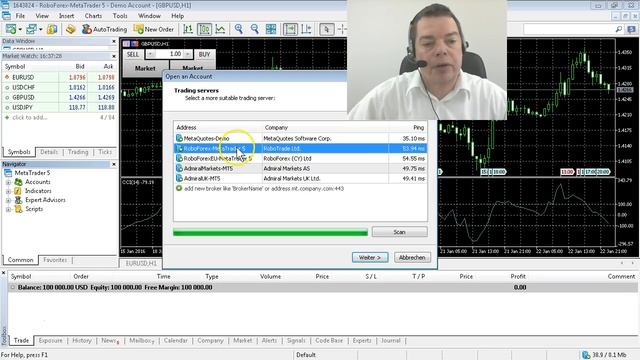Expand Accounts in Navigator tree
The width and height of the screenshot is (640, 360).
[8, 182]
